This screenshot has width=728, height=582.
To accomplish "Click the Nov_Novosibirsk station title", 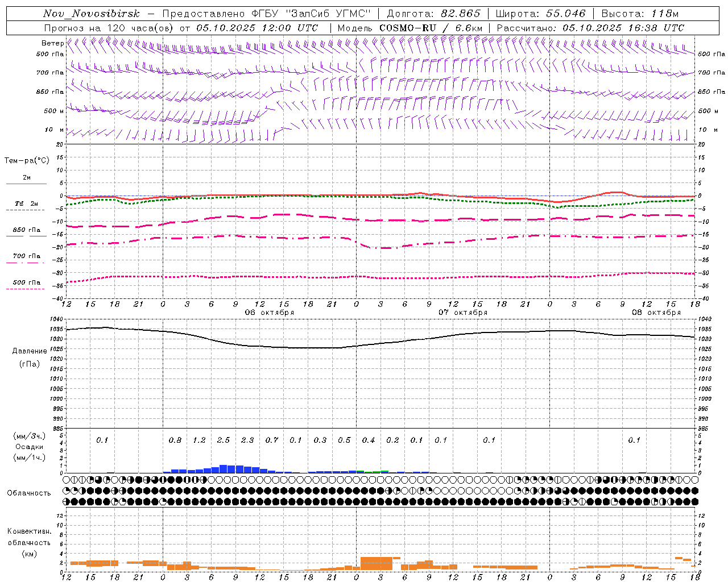I will click(92, 14).
